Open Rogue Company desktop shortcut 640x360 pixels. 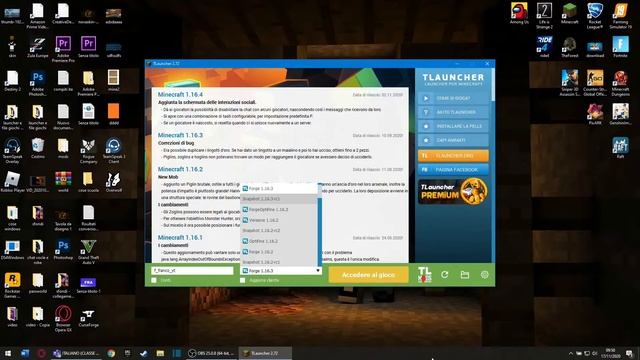tap(89, 150)
